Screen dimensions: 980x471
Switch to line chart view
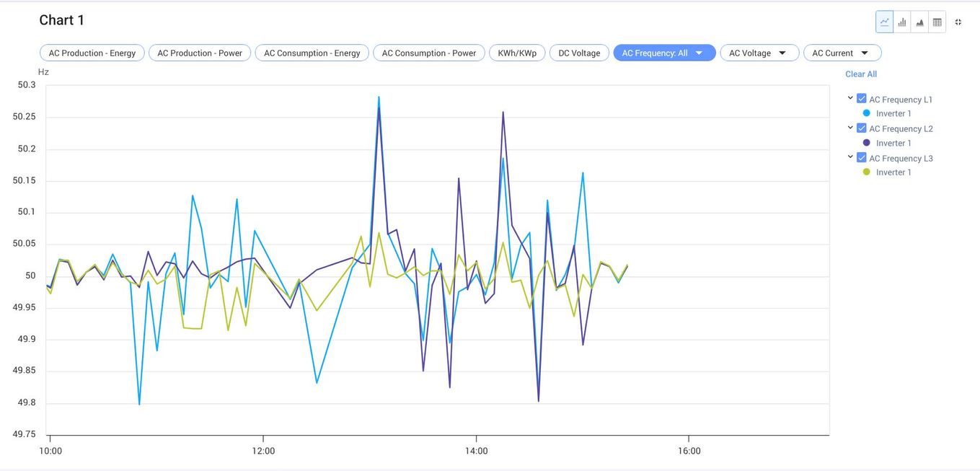[x=885, y=22]
